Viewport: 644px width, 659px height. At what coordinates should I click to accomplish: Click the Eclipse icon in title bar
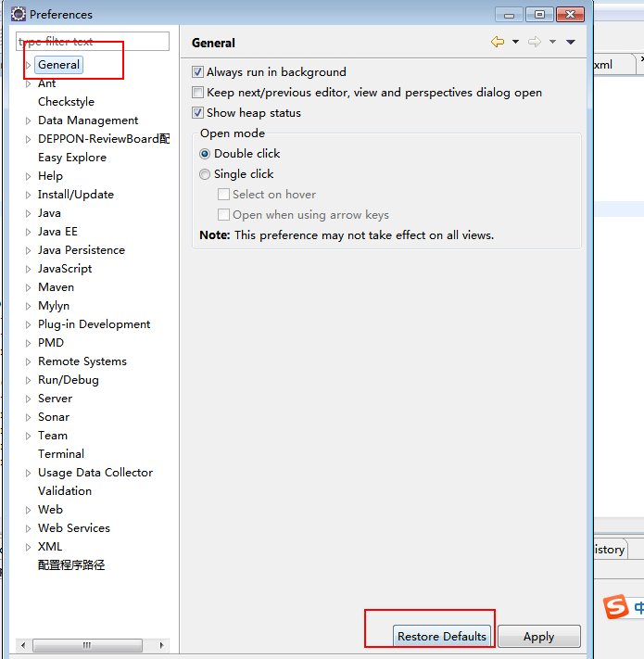(18, 14)
